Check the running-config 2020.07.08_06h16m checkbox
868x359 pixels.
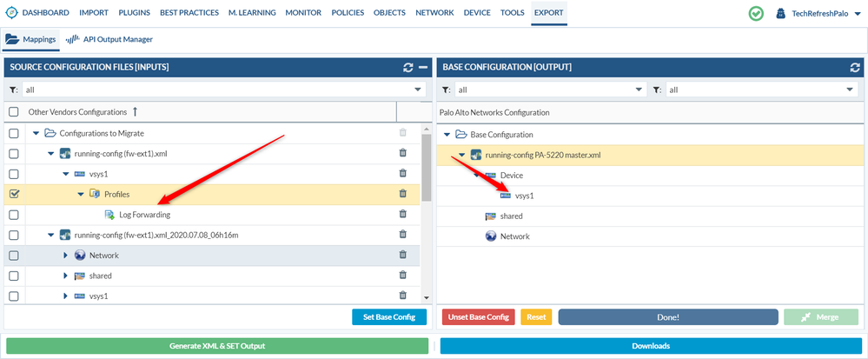[14, 235]
